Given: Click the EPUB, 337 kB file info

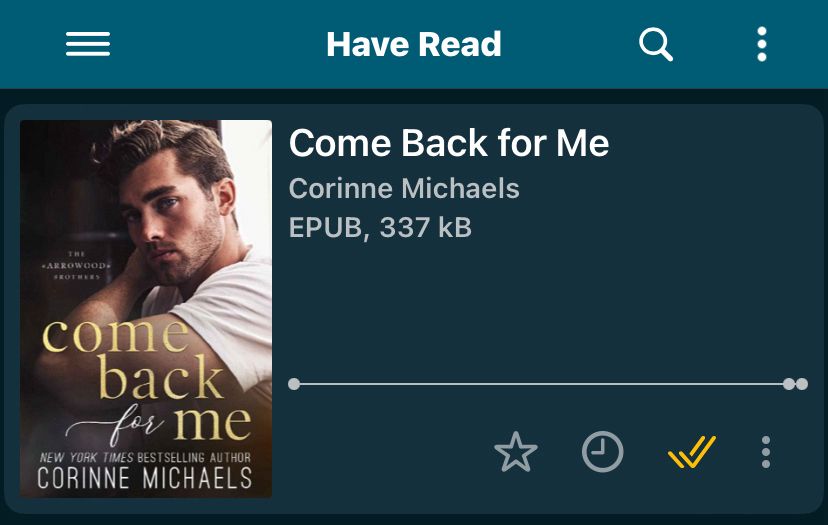Looking at the screenshot, I should coord(380,228).
